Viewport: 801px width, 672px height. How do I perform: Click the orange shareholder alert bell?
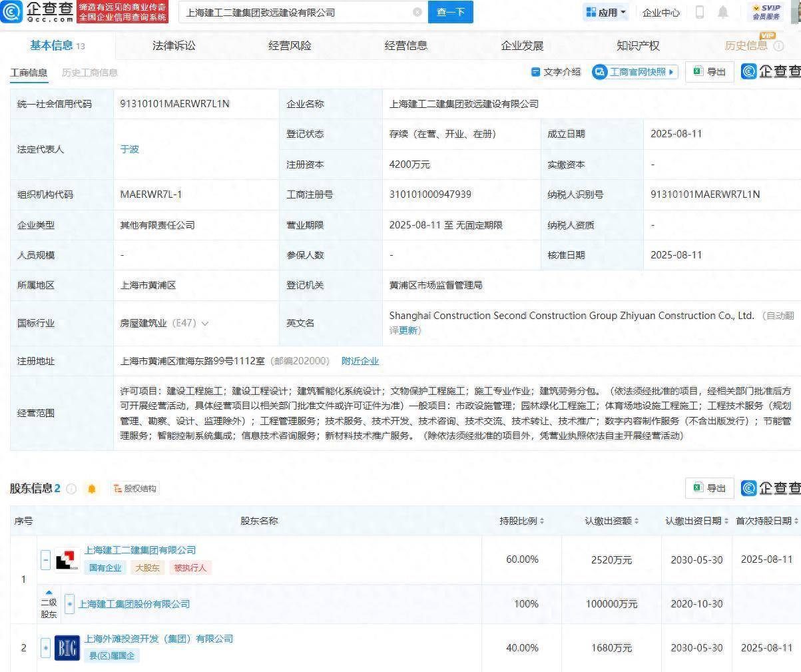click(92, 489)
